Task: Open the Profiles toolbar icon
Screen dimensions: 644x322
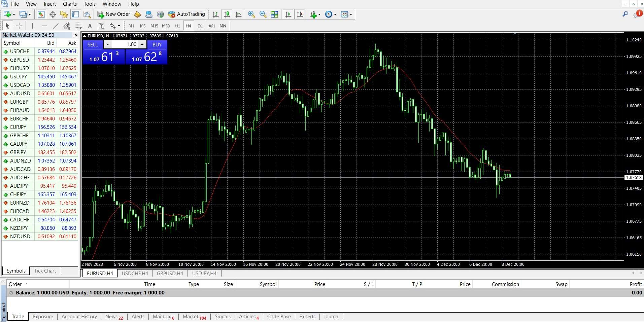Action: 23,14
